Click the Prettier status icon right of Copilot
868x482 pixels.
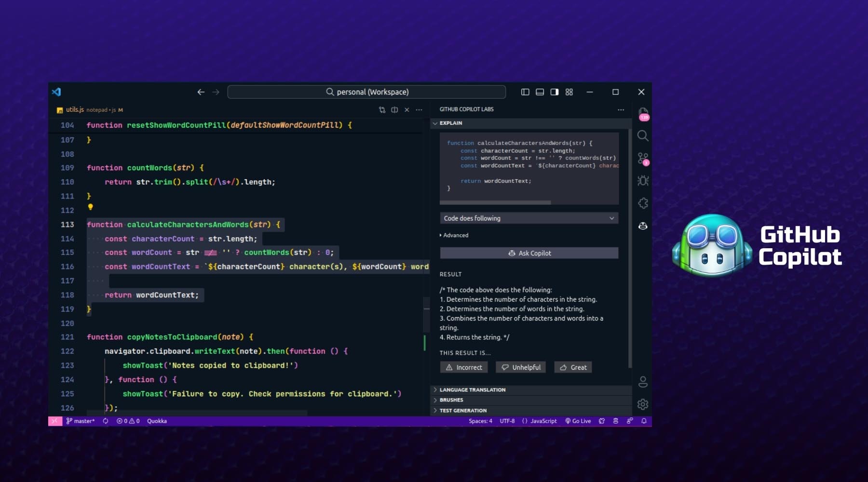[x=616, y=421]
